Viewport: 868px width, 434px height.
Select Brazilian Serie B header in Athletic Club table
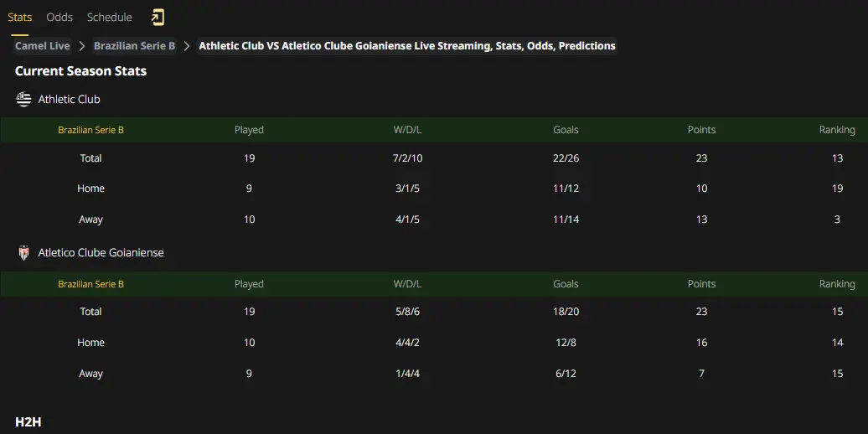coord(90,130)
